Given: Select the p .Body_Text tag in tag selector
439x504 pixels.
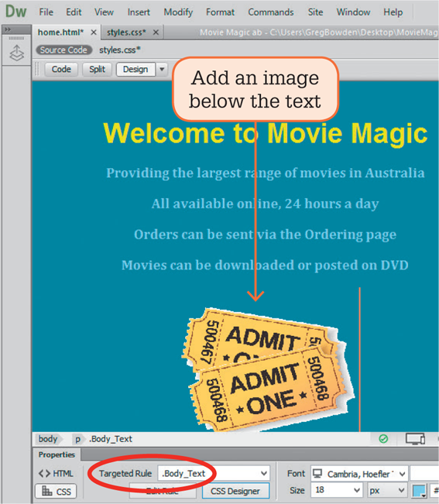Looking at the screenshot, I should (x=104, y=439).
